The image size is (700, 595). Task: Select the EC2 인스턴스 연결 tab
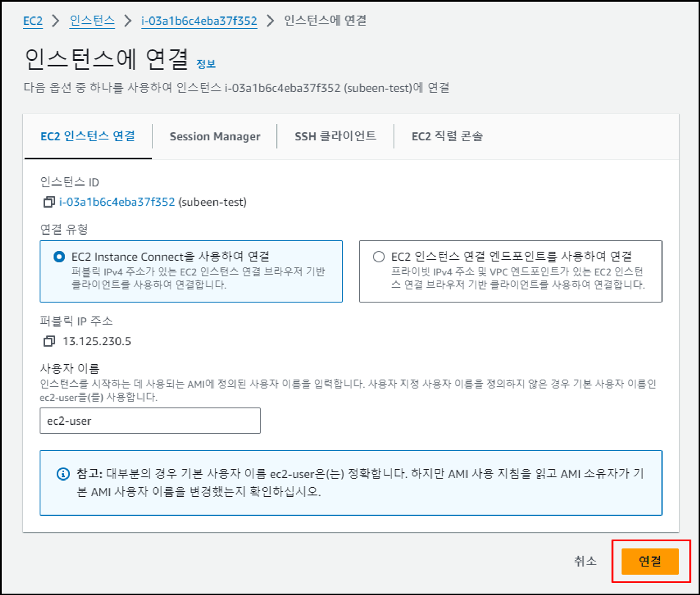click(88, 136)
